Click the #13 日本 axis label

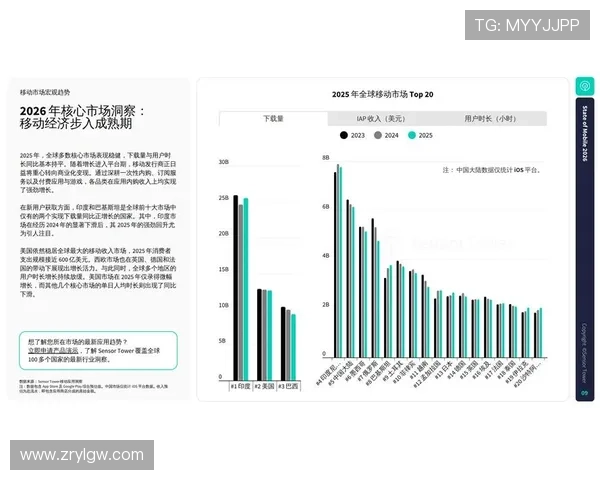pos(444,369)
